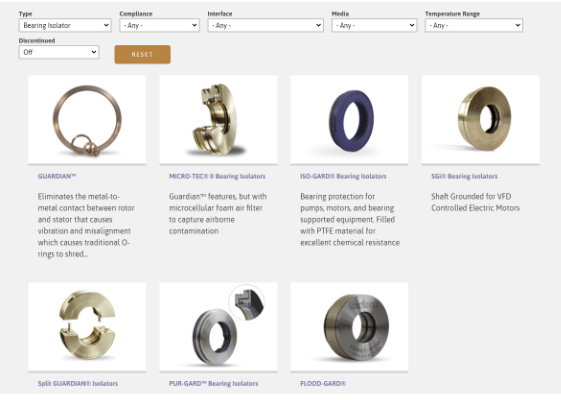
Task: Follow the FLOOD-GARD title link
Action: click(x=323, y=383)
